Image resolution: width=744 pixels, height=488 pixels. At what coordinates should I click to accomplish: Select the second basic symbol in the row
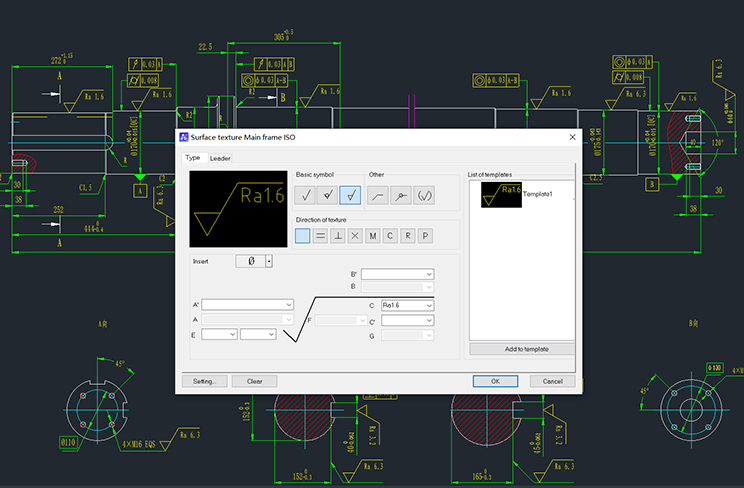tap(329, 196)
